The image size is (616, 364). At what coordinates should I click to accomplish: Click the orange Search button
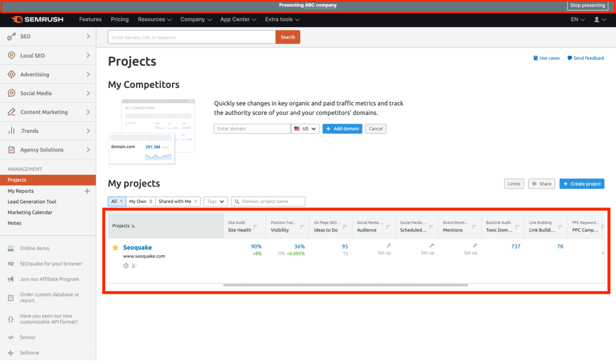(288, 37)
